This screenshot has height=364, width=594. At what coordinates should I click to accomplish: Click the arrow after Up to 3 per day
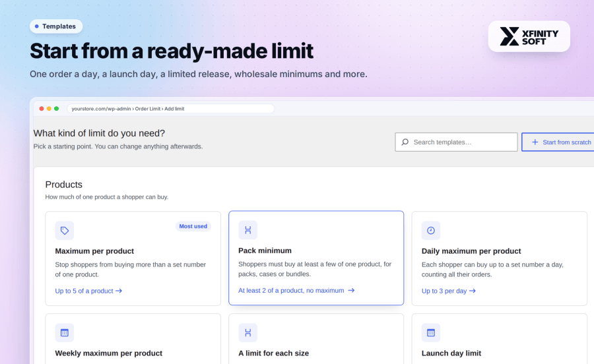click(473, 291)
